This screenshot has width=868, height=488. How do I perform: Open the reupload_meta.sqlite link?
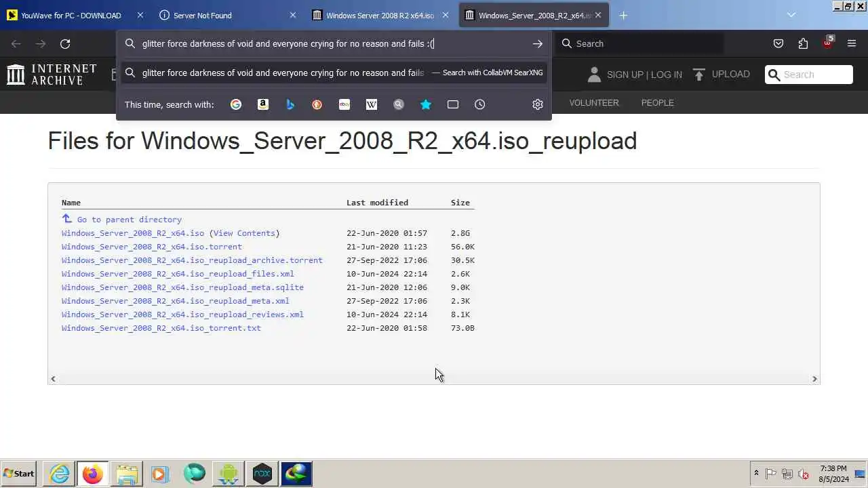[182, 287]
